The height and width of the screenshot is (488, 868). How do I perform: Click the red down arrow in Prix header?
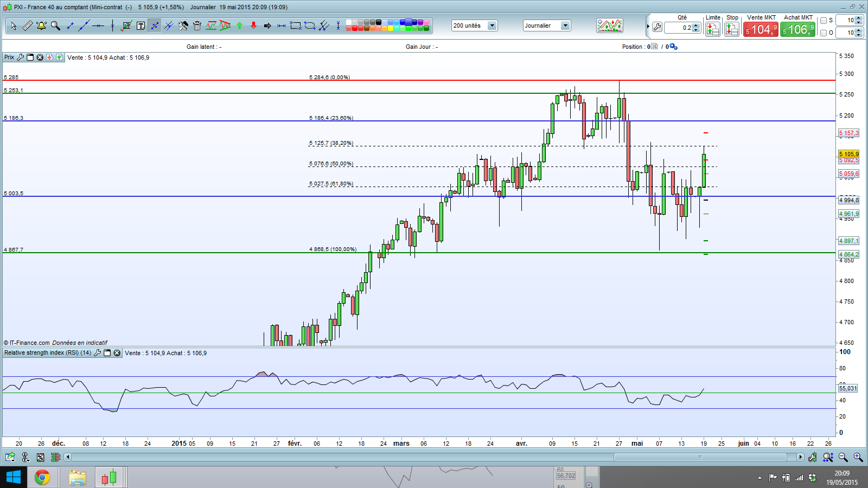(x=49, y=57)
